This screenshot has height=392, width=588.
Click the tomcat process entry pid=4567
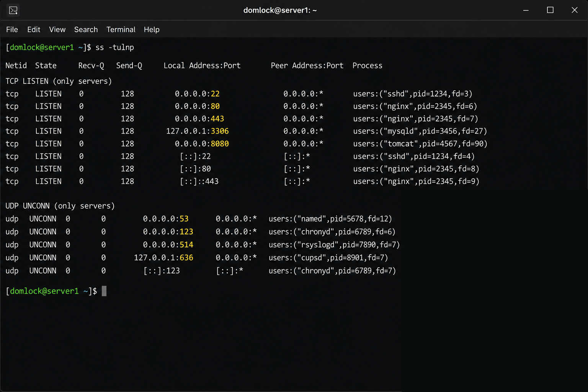[420, 144]
